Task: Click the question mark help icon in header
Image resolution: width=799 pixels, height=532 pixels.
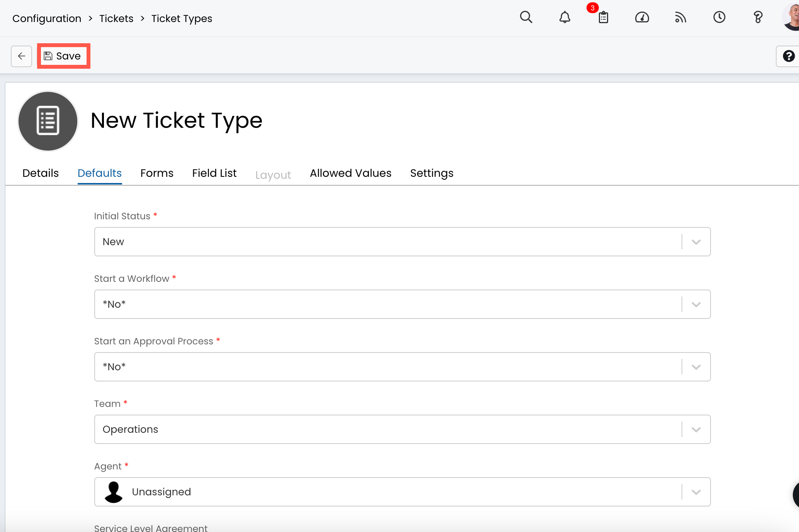Action: tap(758, 17)
